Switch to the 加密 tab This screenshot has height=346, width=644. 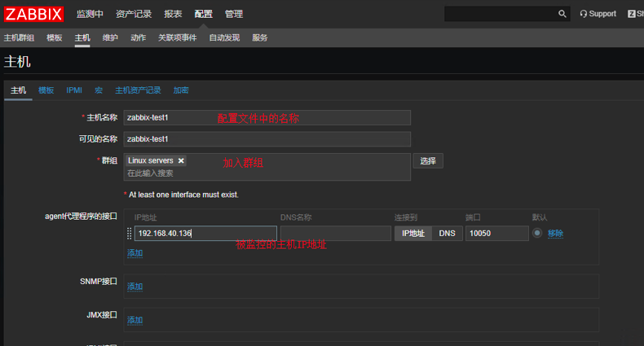(x=181, y=90)
